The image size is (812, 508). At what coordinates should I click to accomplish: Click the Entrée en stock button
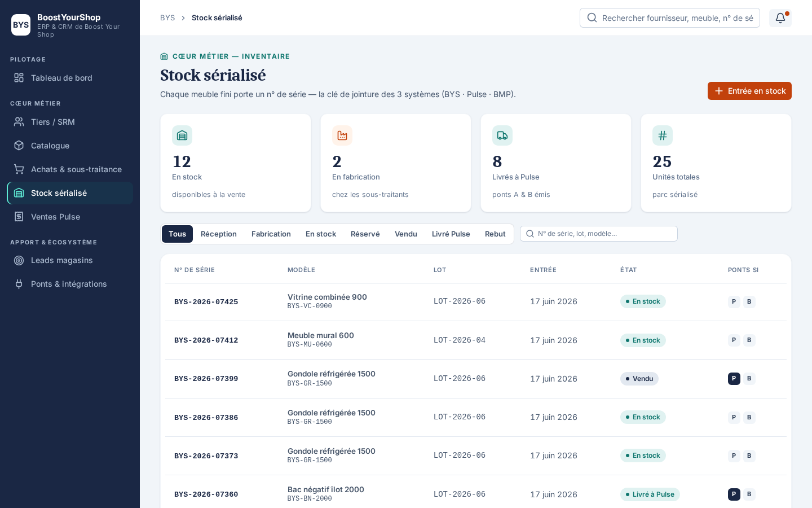click(749, 91)
